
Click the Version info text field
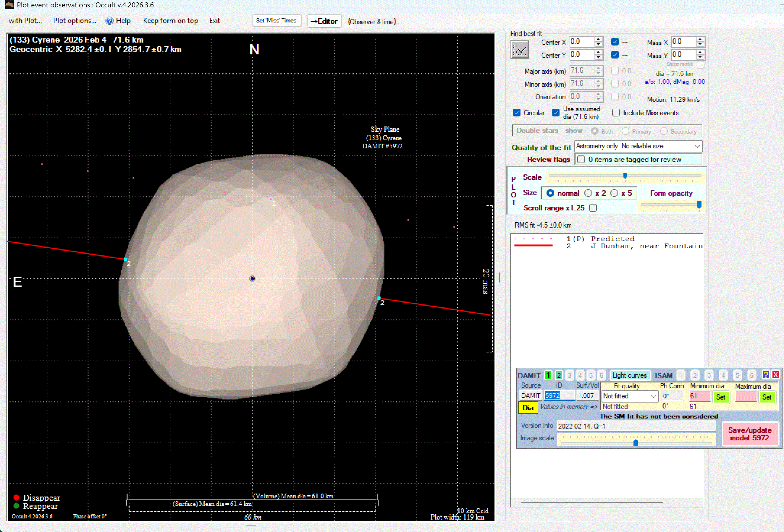point(636,426)
